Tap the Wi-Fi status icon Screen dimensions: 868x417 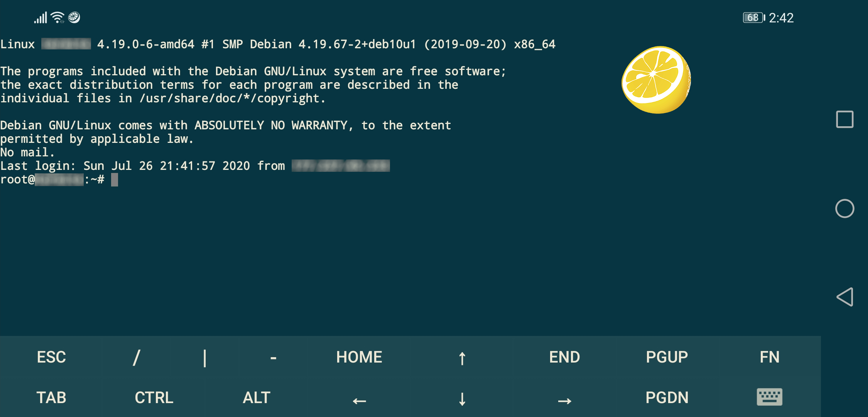(57, 17)
